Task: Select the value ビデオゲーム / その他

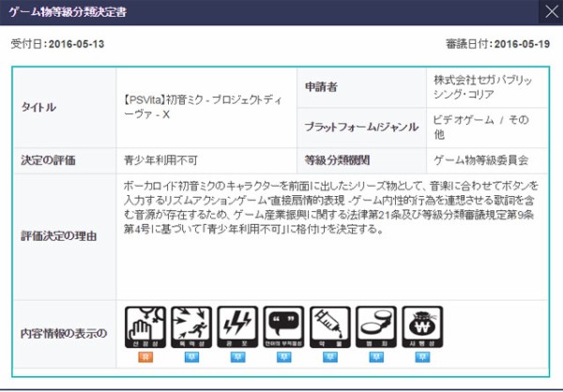Action: (480, 128)
